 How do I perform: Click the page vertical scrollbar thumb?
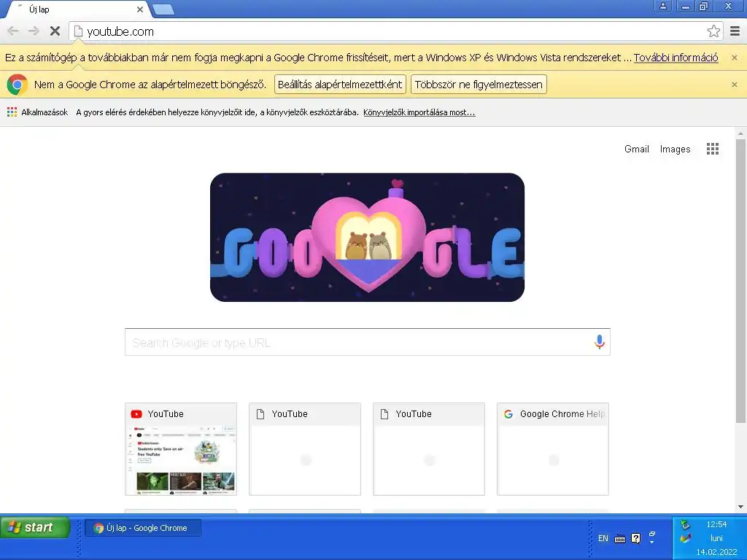click(x=740, y=281)
